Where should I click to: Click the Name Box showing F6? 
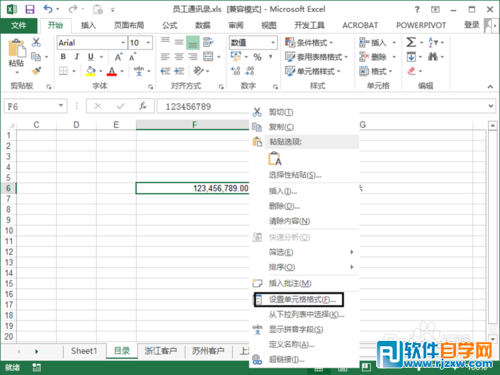[35, 106]
